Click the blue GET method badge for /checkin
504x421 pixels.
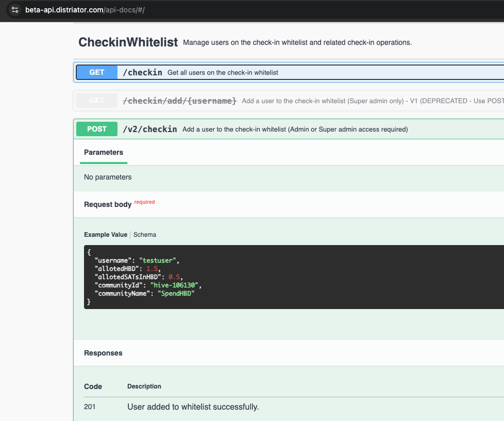[x=97, y=72]
